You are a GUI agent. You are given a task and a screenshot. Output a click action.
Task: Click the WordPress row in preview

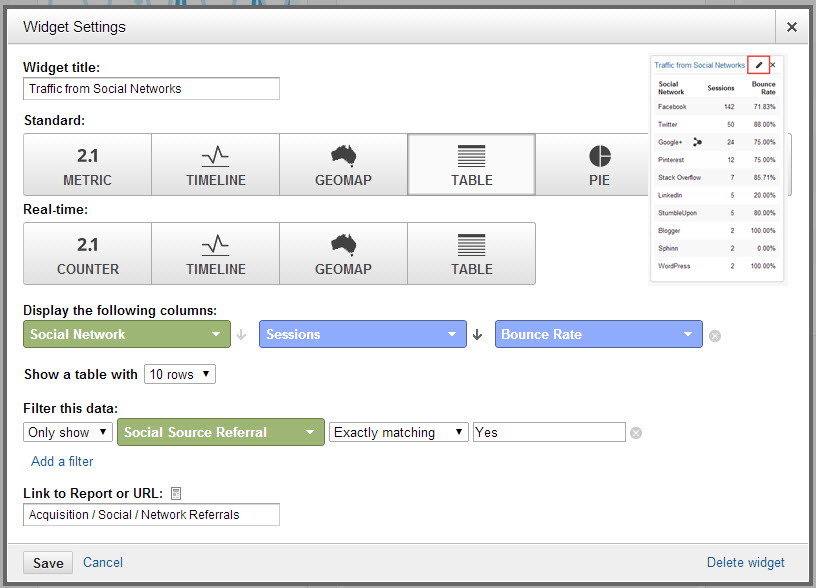click(717, 266)
